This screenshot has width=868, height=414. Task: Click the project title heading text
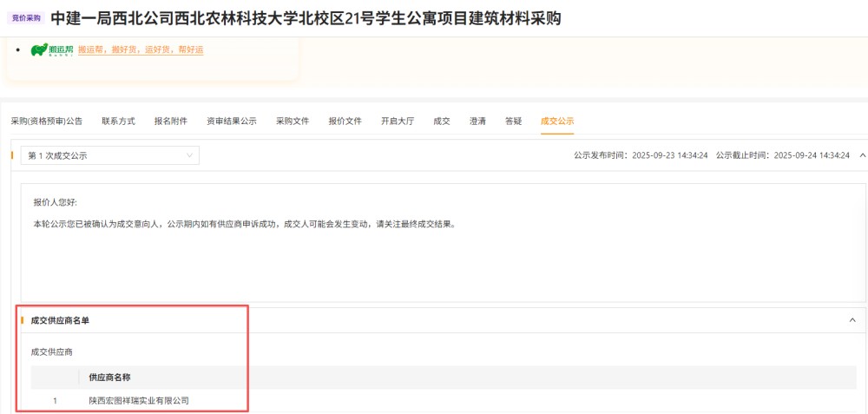click(306, 18)
